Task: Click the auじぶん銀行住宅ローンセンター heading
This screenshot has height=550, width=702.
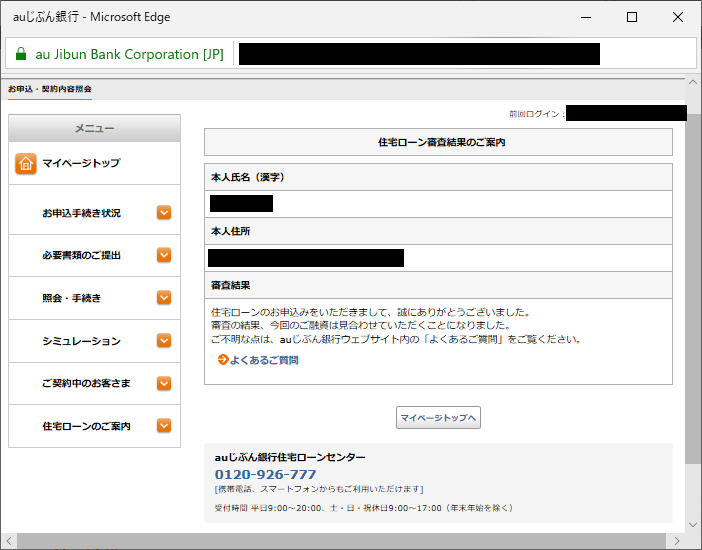Action: [x=290, y=457]
